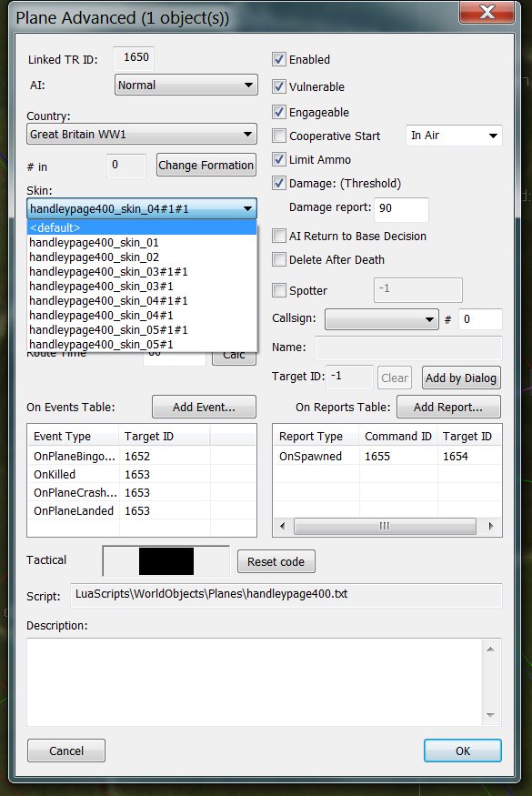This screenshot has width=532, height=796.
Task: Click the black Tactical color swatch
Action: [166, 561]
